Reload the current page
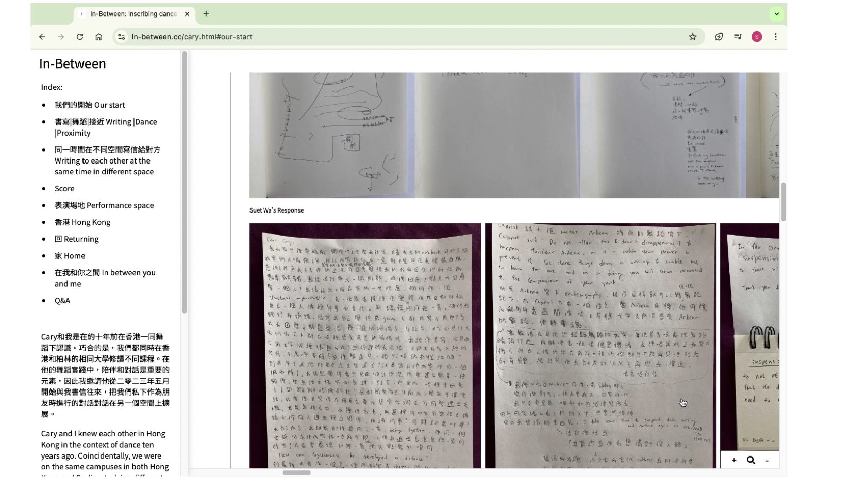Viewport: 868px width, 489px height. (x=80, y=37)
